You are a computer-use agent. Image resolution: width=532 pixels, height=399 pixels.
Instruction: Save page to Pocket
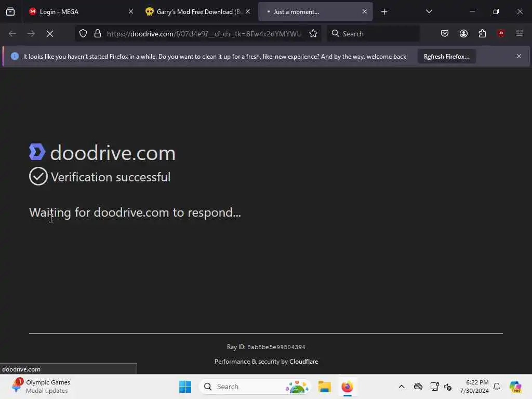(x=445, y=34)
